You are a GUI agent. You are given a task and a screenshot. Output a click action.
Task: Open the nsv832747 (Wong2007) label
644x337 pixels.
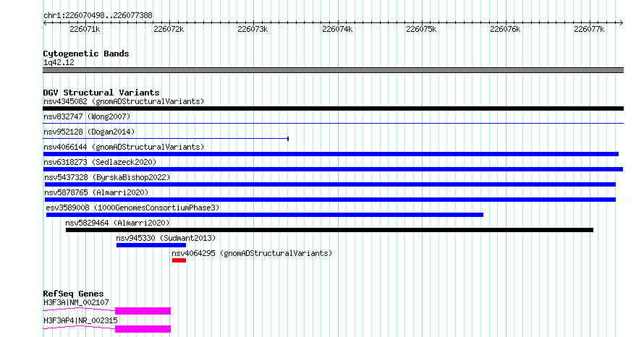(87, 116)
